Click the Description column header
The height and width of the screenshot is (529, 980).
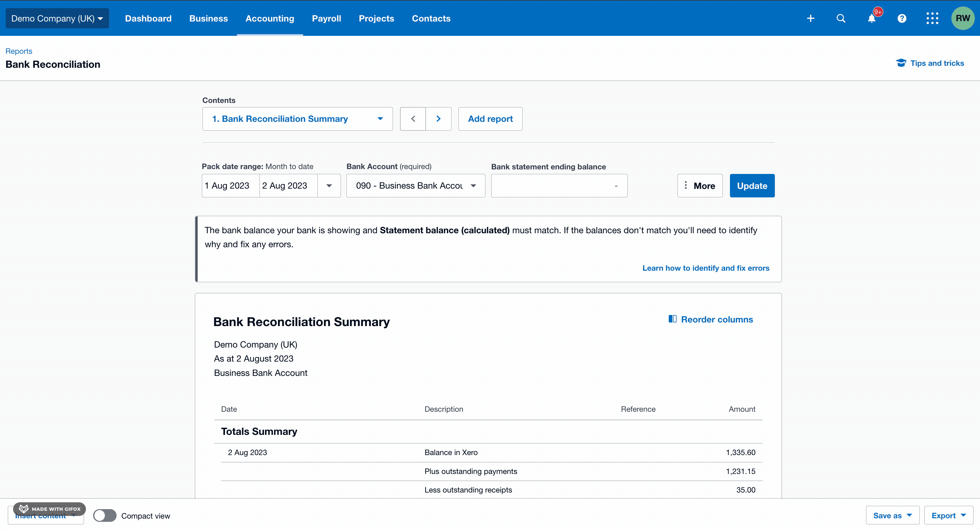click(443, 409)
